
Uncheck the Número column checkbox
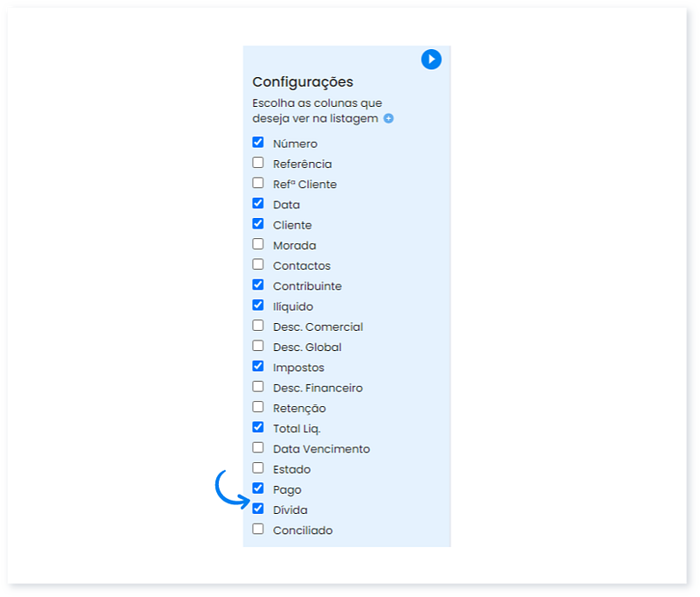pyautogui.click(x=258, y=142)
